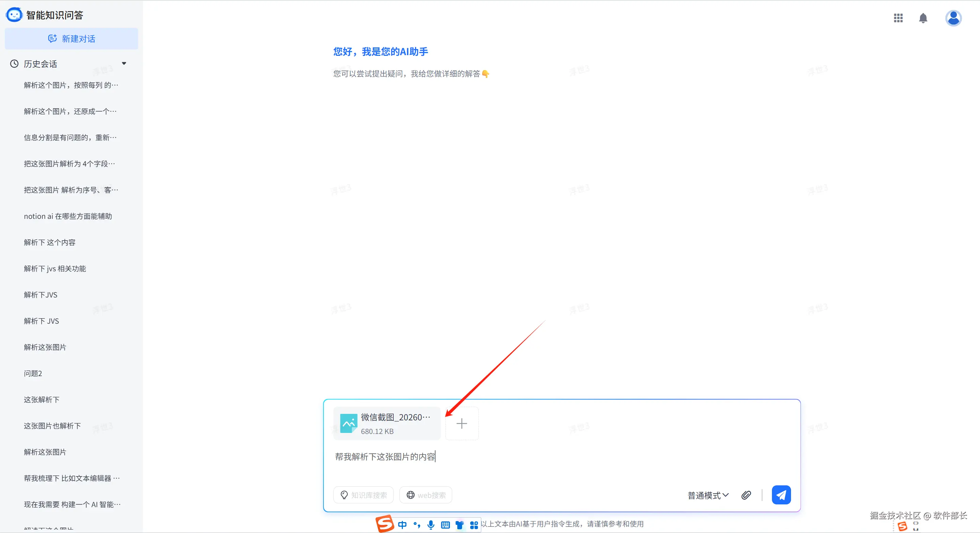
Task: Toggle the 知识库搜索 option
Action: coord(363,495)
